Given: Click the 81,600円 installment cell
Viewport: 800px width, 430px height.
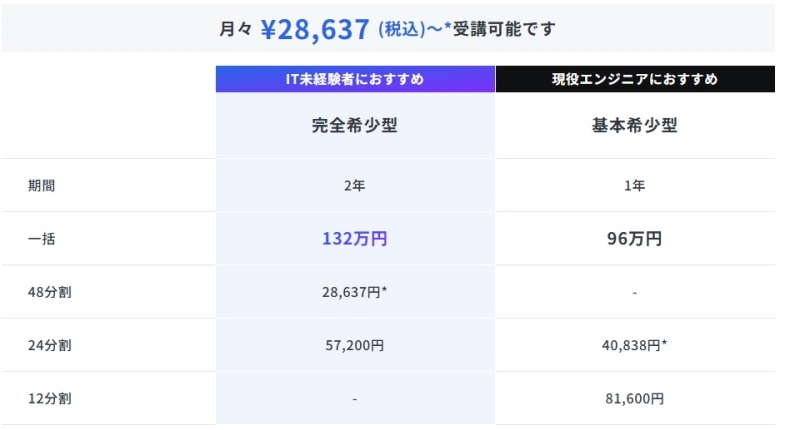Looking at the screenshot, I should 635,398.
